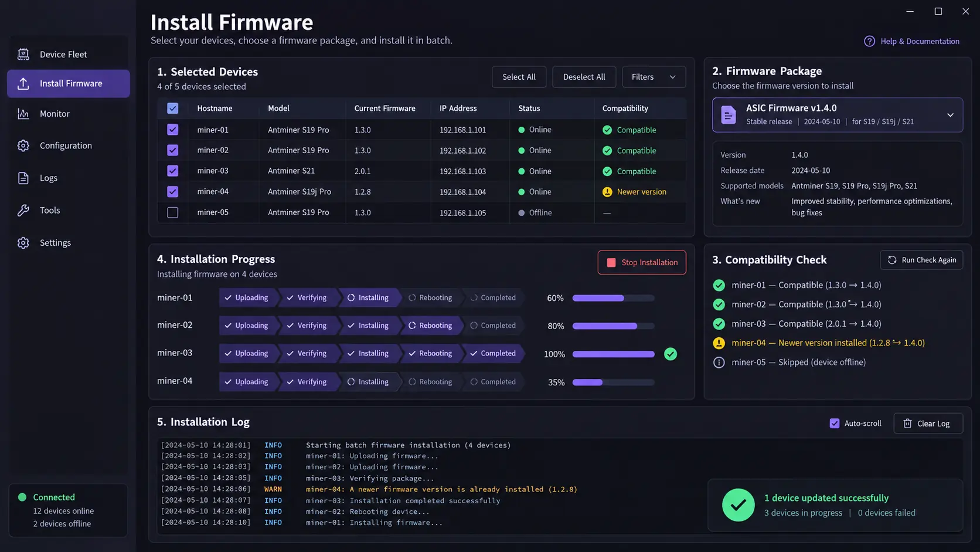Image resolution: width=980 pixels, height=552 pixels.
Task: Expand the ASIC Firmware v1.4.0 selector
Action: pos(837,115)
